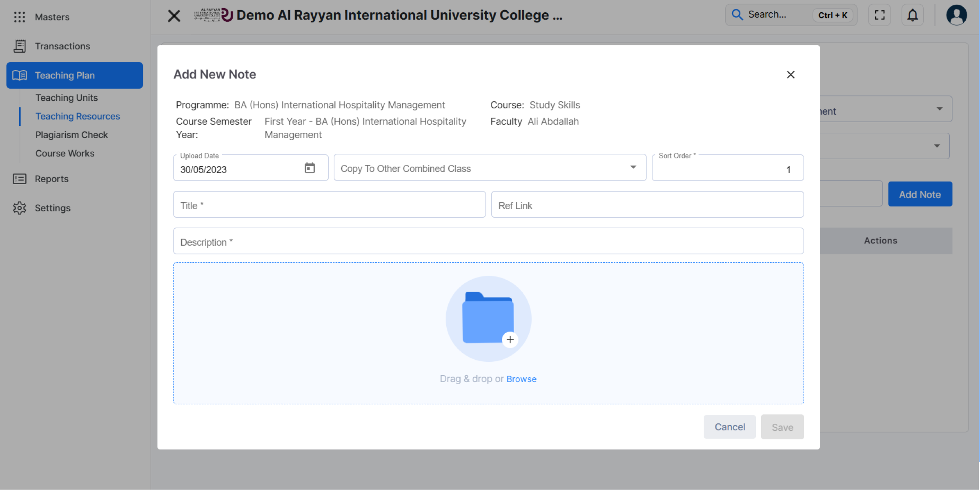
Task: Click the Title input field
Action: tap(329, 205)
